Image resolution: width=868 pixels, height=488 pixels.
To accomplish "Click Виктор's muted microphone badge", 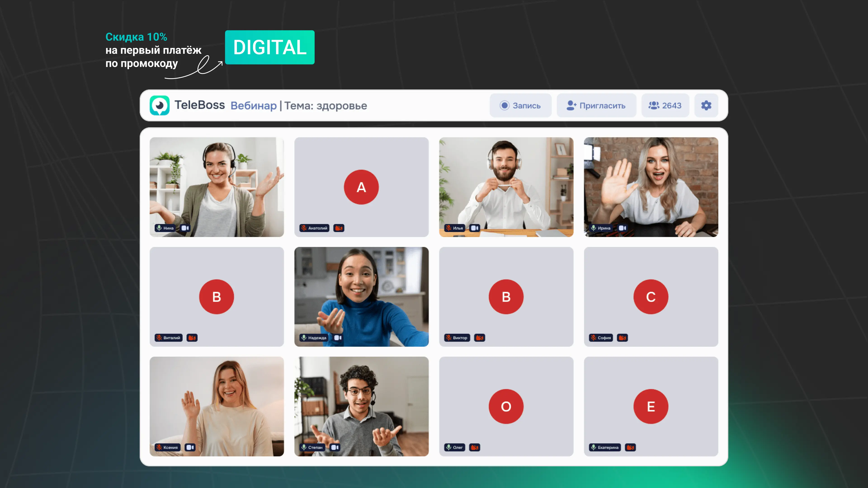I will [x=457, y=338].
